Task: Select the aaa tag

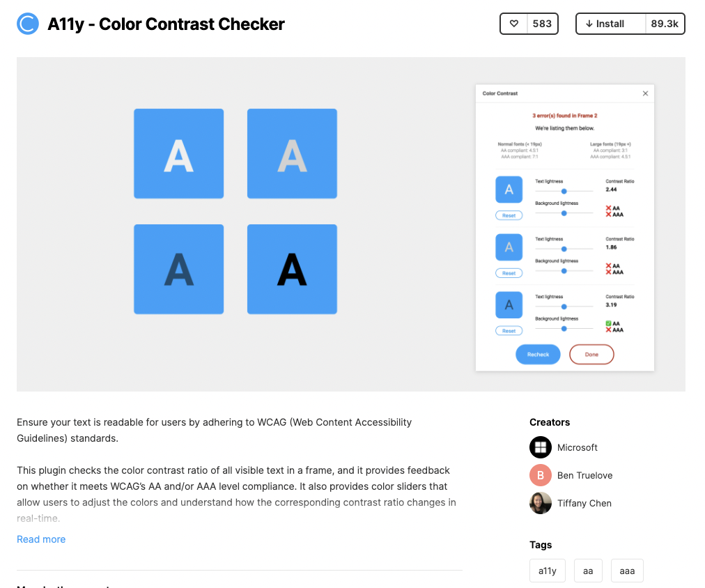Action: (627, 571)
